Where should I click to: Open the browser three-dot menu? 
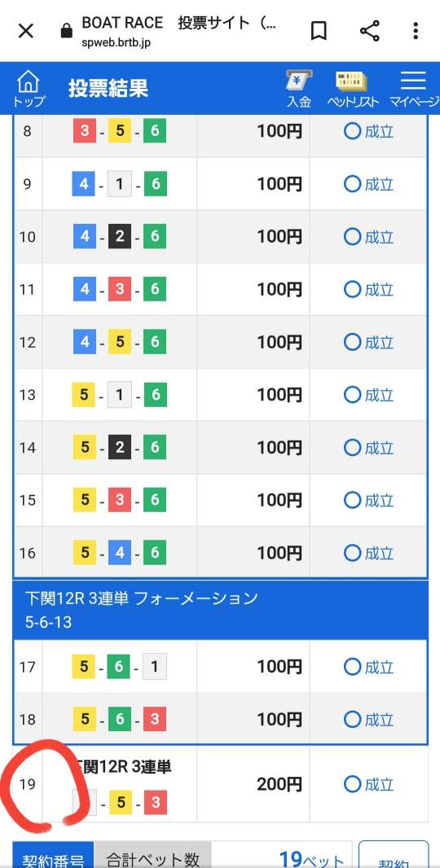coord(416,31)
